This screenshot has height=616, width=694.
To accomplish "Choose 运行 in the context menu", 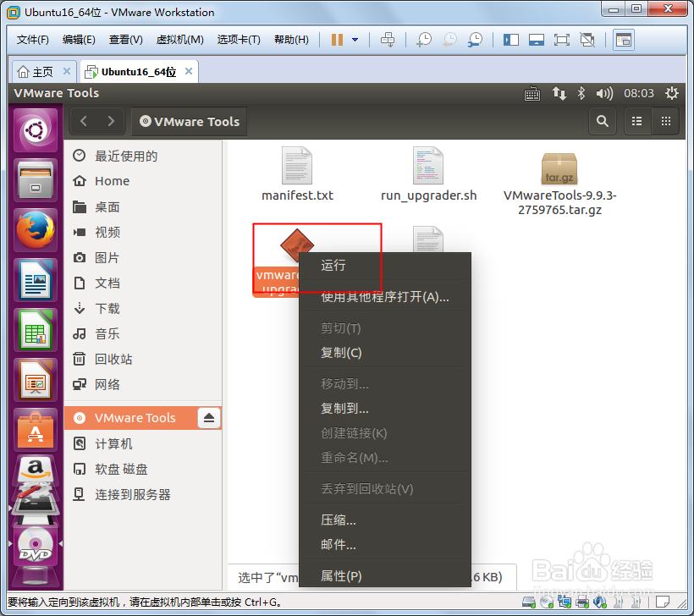I will [384, 266].
